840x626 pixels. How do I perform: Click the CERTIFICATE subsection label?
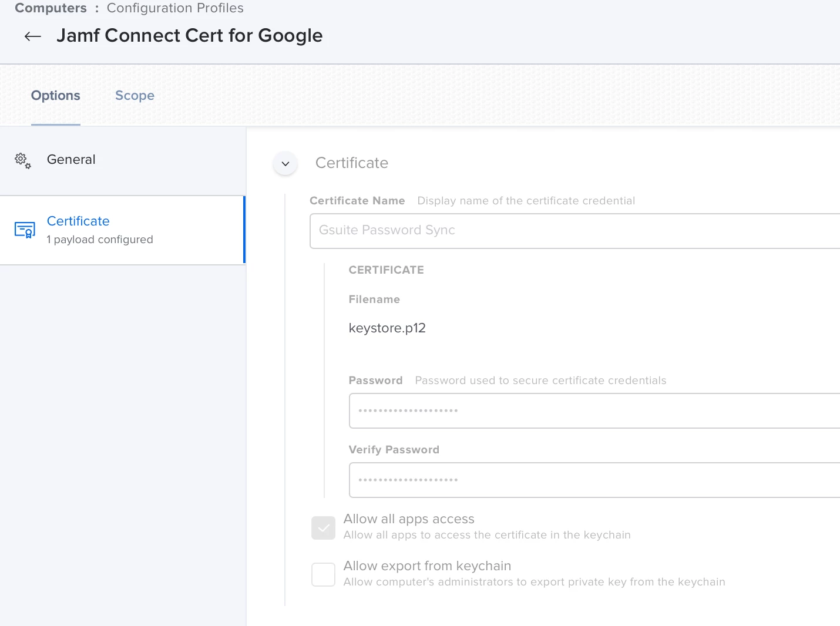click(387, 270)
